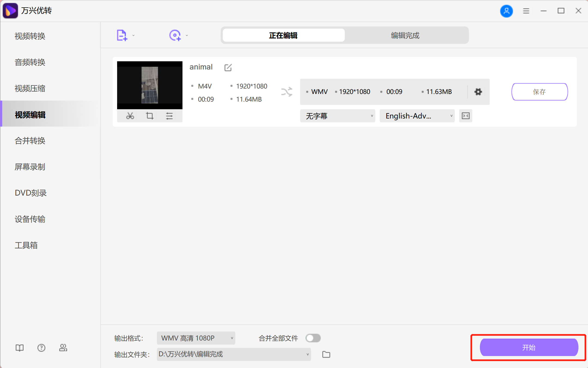Viewport: 588px width, 368px height.
Task: Open the output folder browse icon
Action: (326, 354)
